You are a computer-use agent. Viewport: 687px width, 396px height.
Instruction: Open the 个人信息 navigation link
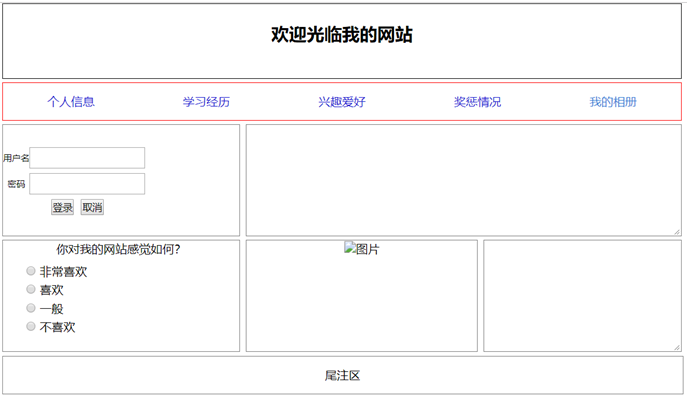tap(71, 102)
